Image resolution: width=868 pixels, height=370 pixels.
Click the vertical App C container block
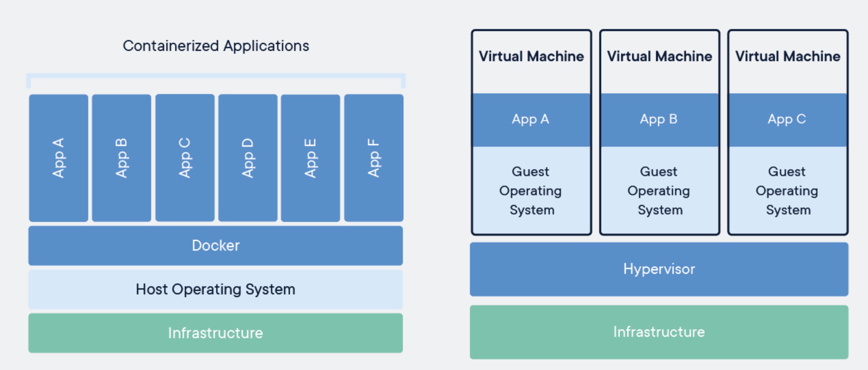pos(185,158)
